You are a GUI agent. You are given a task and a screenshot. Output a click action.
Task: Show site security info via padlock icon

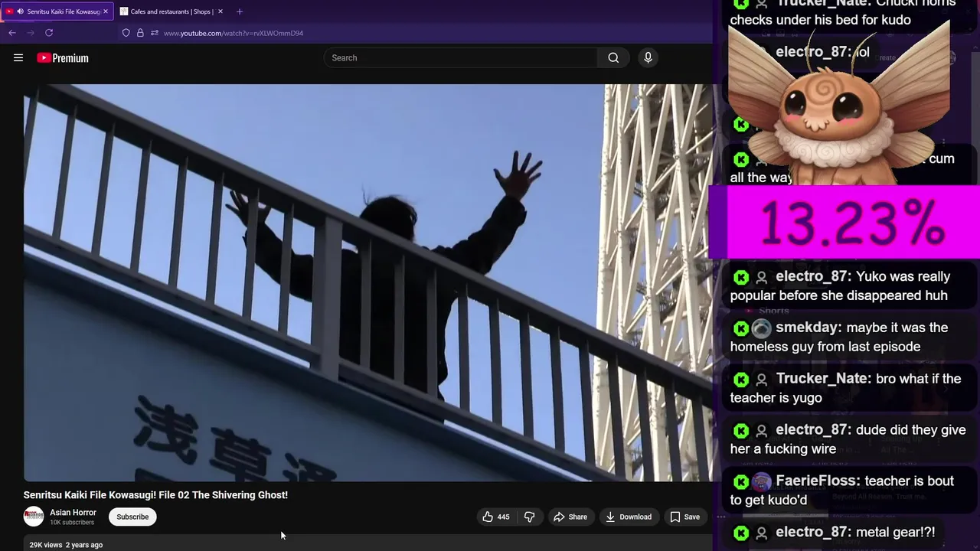[140, 33]
